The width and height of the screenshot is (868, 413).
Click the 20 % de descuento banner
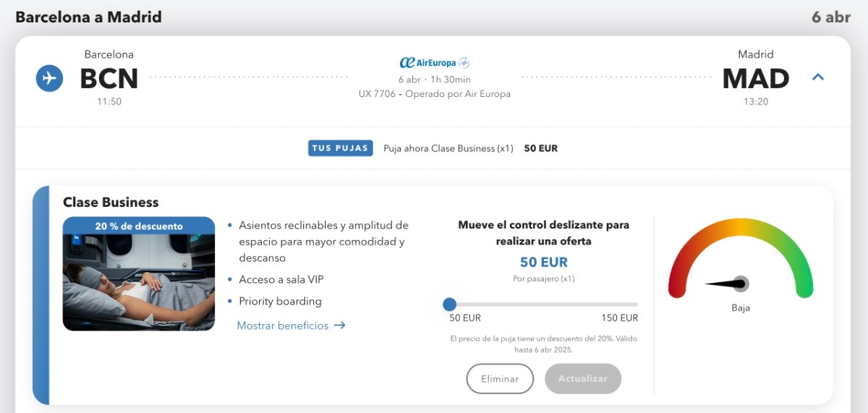click(x=139, y=226)
